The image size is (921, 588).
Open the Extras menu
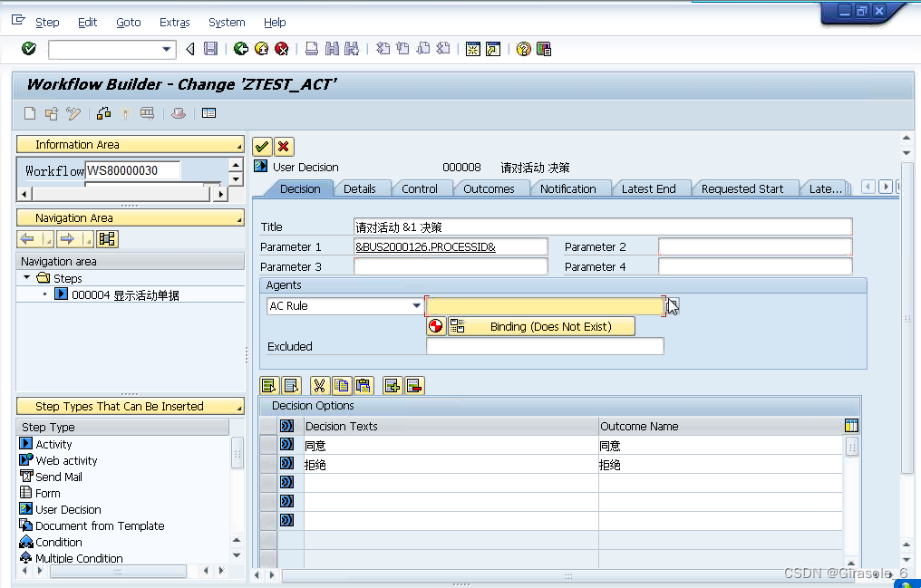174,23
